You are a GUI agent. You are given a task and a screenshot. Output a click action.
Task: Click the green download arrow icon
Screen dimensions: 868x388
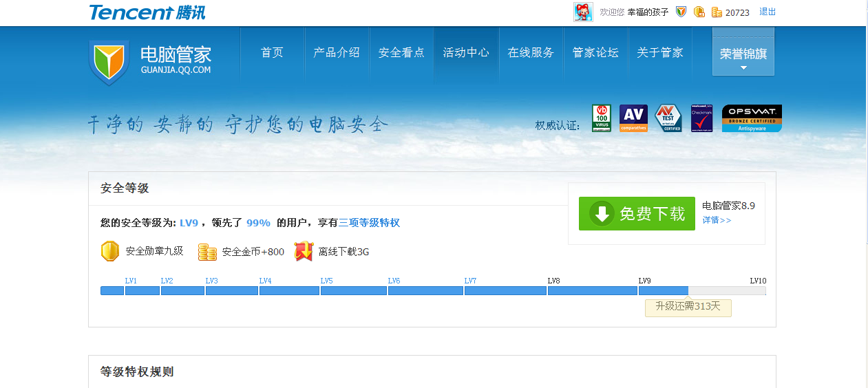602,213
